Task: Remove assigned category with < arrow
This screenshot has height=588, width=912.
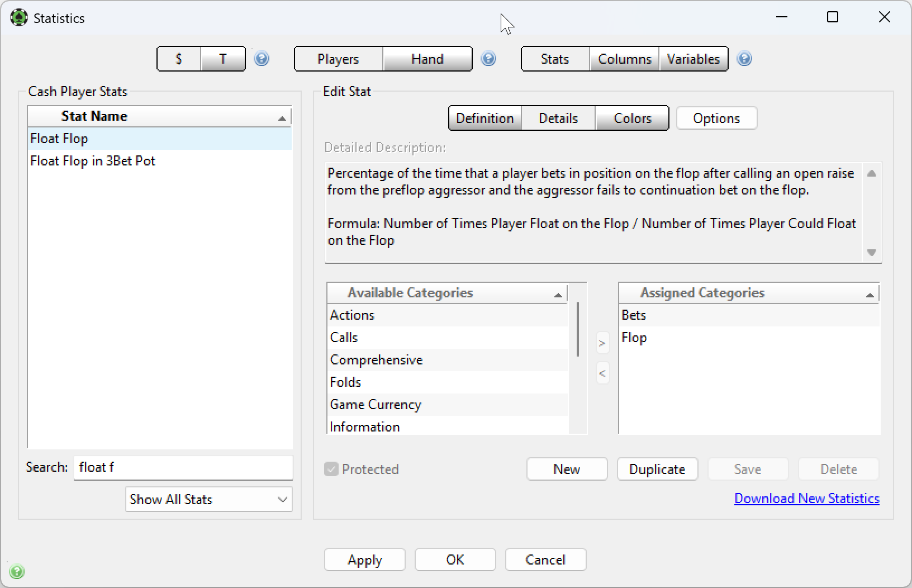Action: point(602,373)
